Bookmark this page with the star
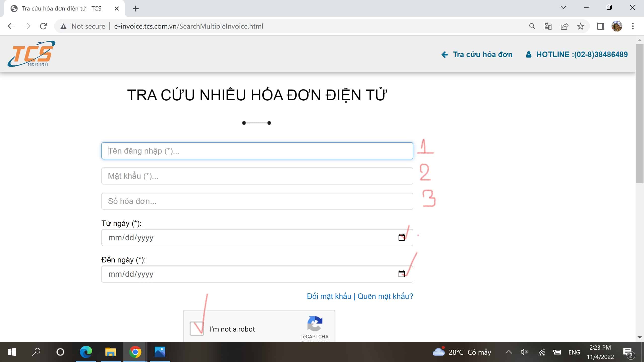The height and width of the screenshot is (362, 644). click(x=580, y=26)
